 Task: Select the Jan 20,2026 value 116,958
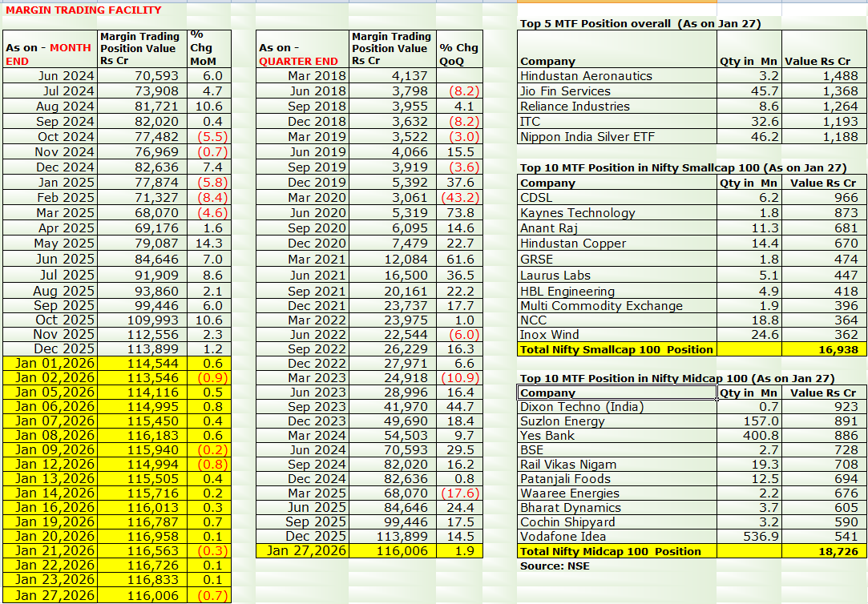tap(143, 536)
